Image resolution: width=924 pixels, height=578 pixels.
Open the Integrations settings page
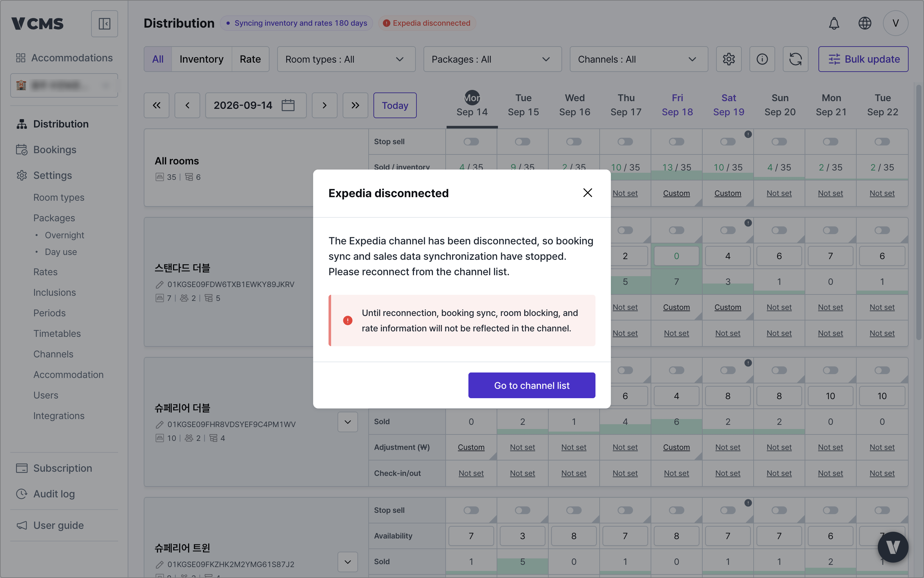[x=59, y=416]
